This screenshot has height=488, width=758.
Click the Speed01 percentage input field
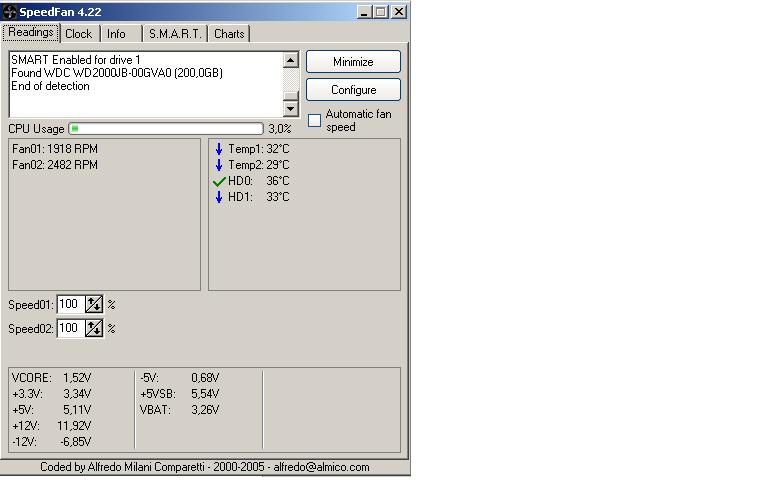coord(71,304)
